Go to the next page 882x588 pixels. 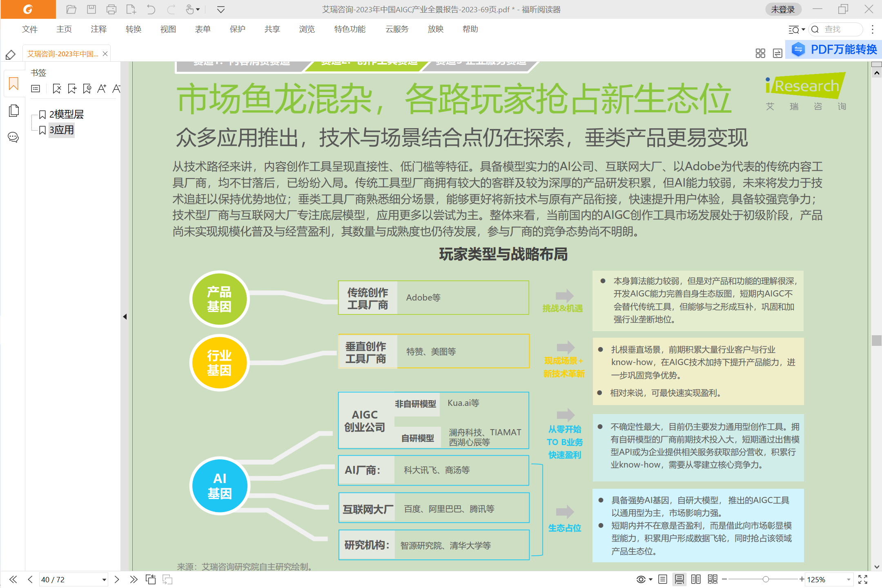tap(117, 579)
